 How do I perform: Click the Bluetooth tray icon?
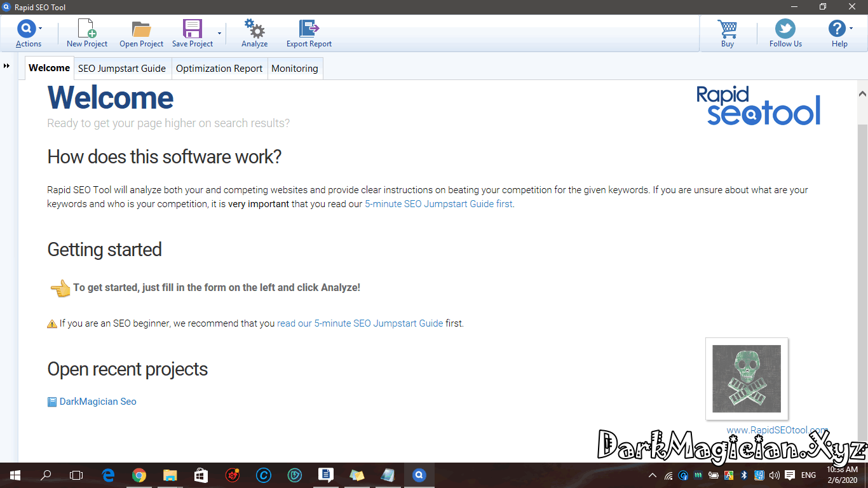pyautogui.click(x=744, y=475)
